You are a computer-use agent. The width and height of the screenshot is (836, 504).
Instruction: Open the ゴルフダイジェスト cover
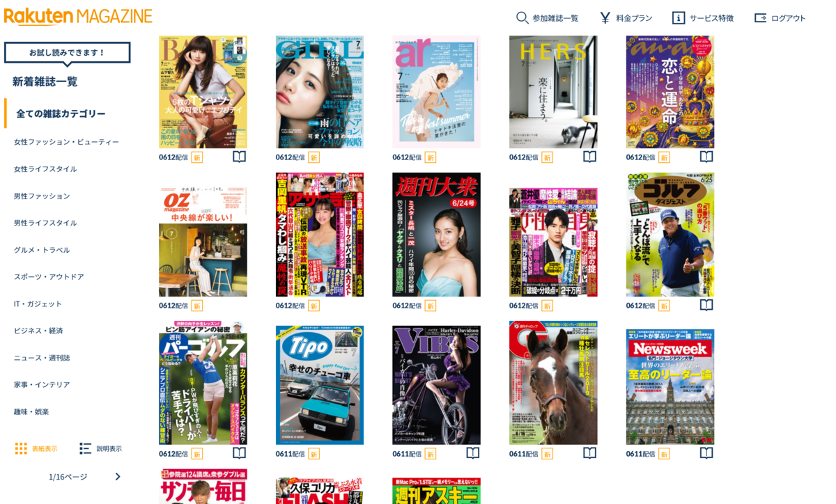click(x=670, y=235)
